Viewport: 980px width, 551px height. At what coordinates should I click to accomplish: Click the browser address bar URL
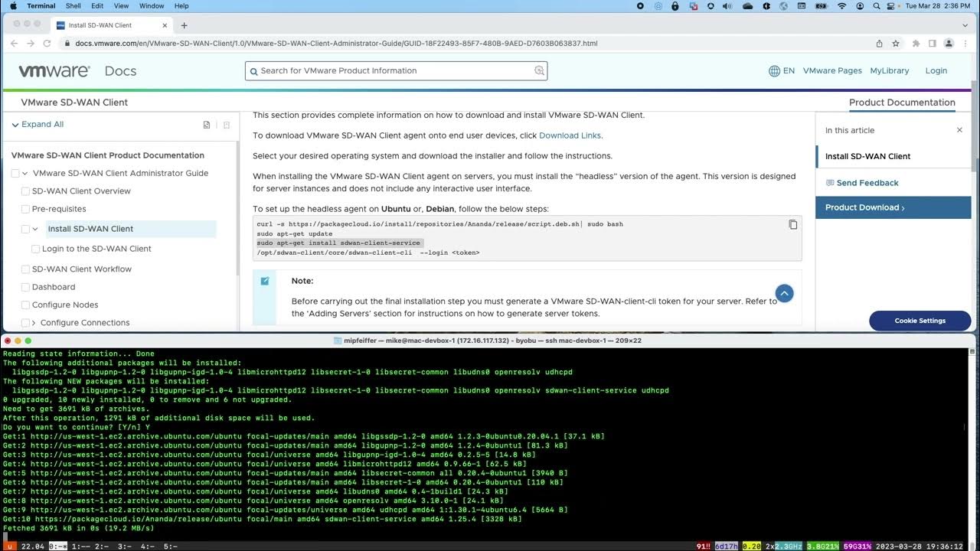coord(336,44)
